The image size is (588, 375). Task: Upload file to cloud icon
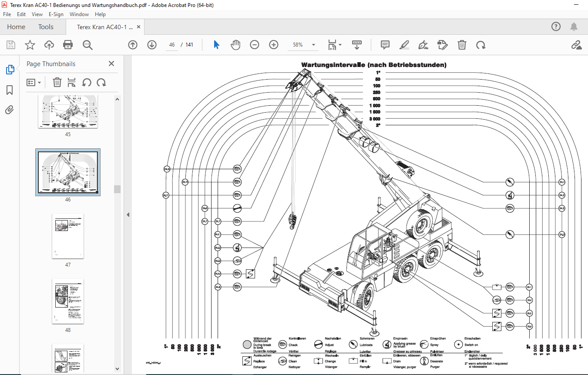click(x=49, y=45)
